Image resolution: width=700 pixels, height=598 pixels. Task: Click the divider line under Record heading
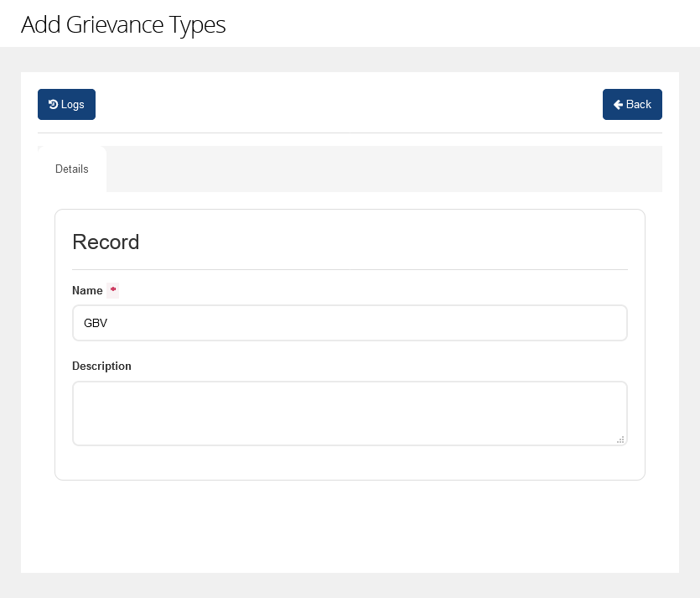350,269
